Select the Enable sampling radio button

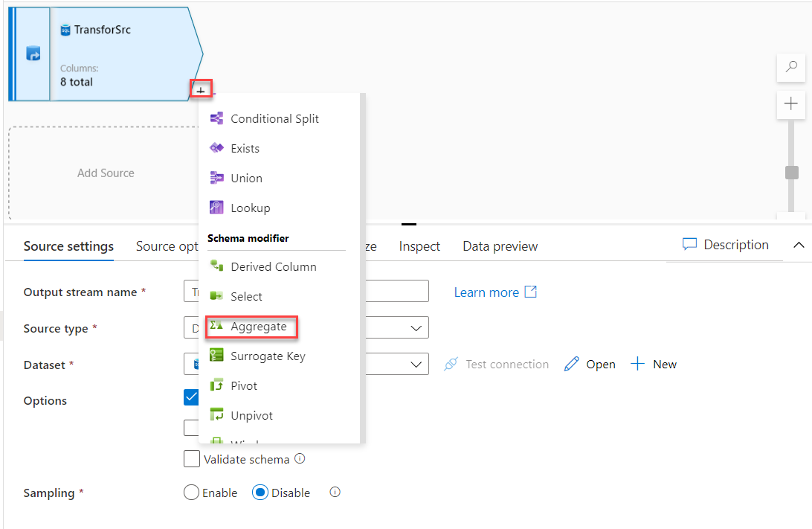pyautogui.click(x=191, y=493)
